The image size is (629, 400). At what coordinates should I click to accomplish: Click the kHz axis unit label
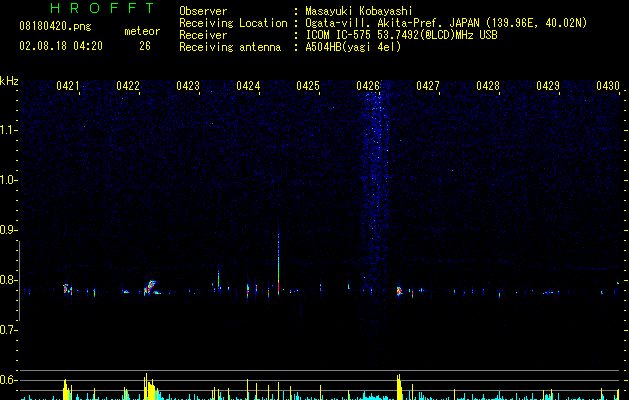[9, 81]
